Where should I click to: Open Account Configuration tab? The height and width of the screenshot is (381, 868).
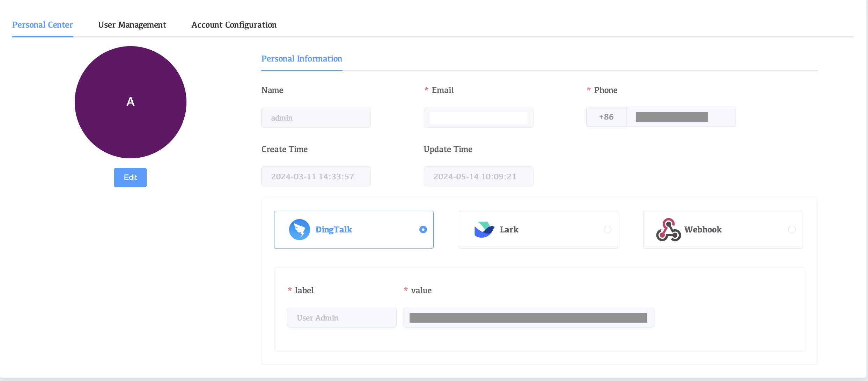click(x=234, y=25)
